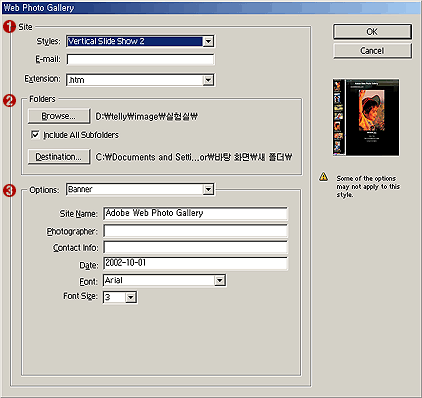Click the warning triangle icon
Viewport: 422px width, 398px height.
click(323, 177)
